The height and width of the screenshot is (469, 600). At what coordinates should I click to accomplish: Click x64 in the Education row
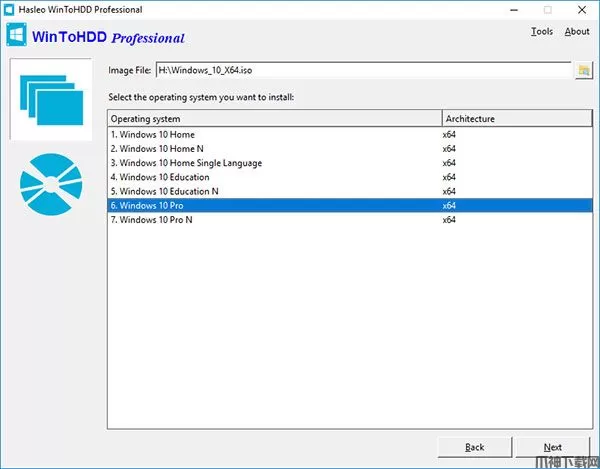(449, 177)
